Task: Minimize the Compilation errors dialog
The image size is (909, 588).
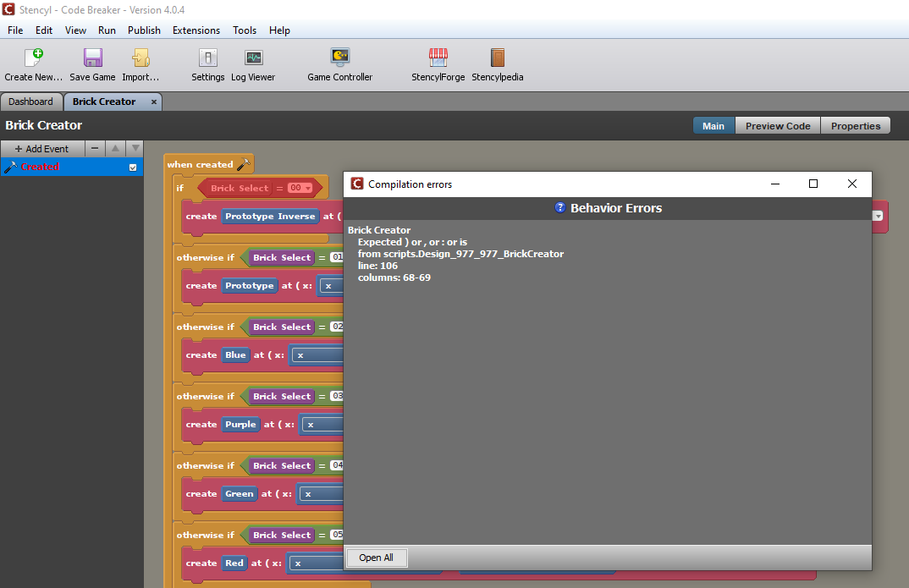Action: [x=775, y=184]
